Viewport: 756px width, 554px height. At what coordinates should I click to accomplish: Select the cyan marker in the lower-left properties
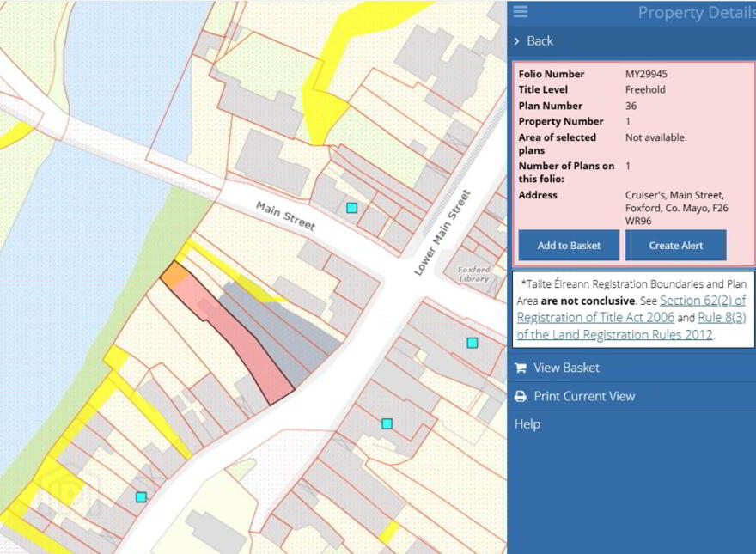(x=141, y=497)
